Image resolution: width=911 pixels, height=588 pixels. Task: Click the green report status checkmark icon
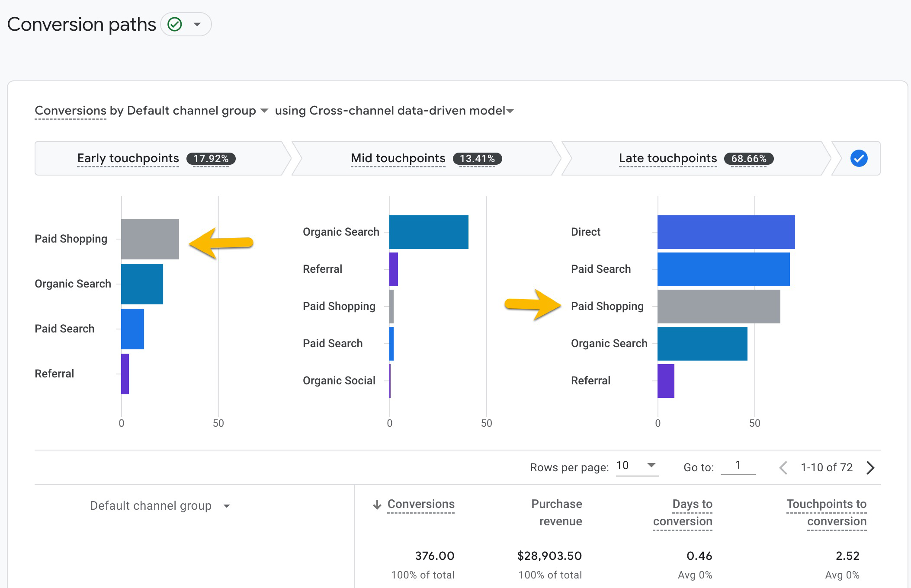(175, 24)
